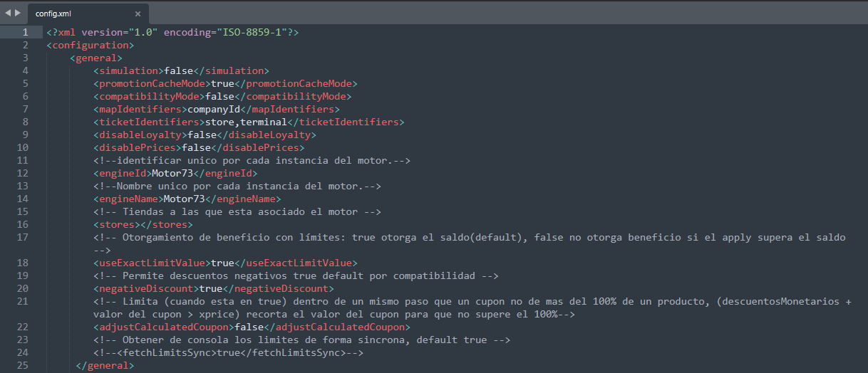The image size is (868, 373).
Task: Close the config.xml tab
Action: tap(138, 14)
